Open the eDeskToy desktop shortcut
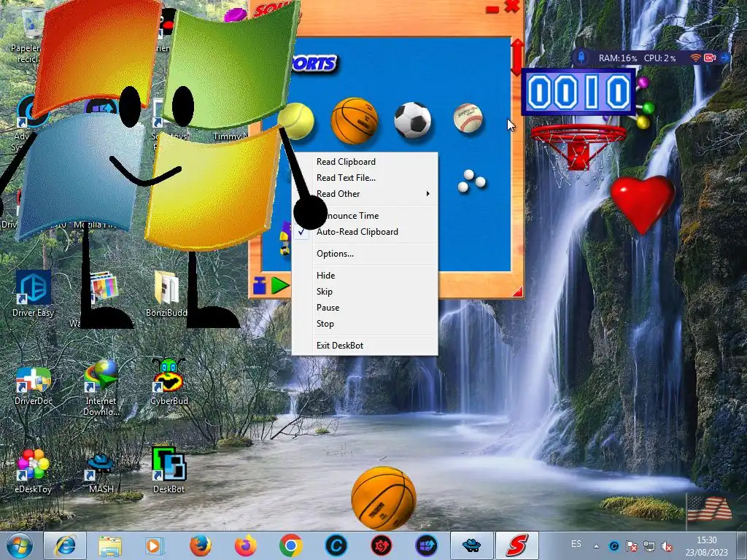 pyautogui.click(x=33, y=470)
